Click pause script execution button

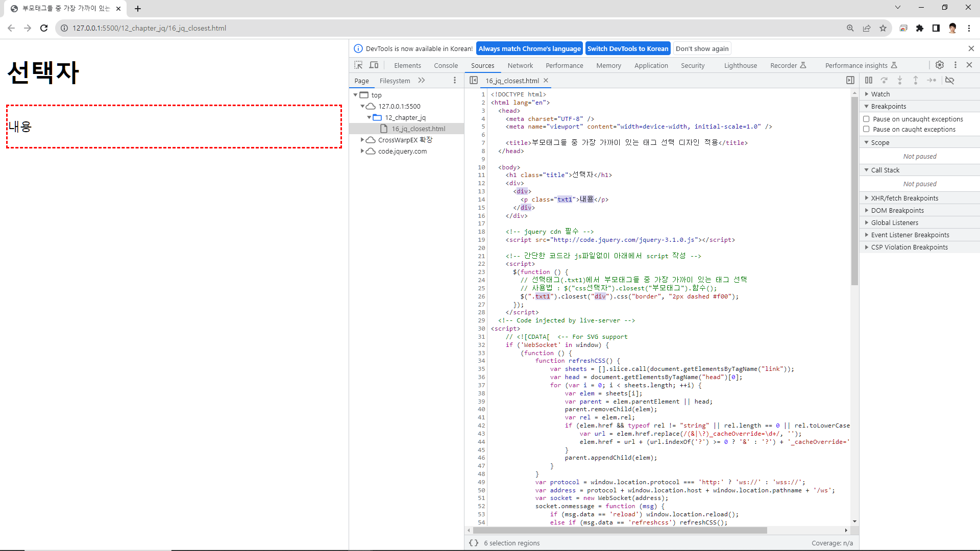(869, 80)
